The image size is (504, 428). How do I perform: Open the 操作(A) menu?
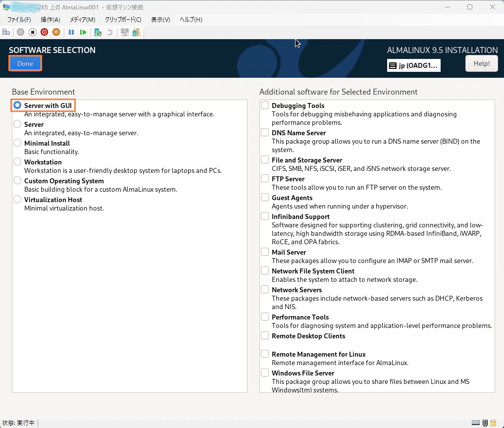(50, 20)
